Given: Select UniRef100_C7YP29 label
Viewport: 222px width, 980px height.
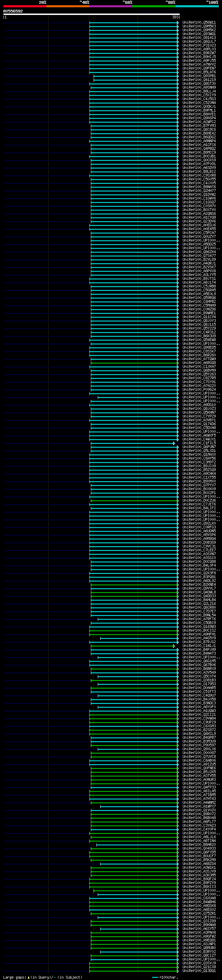Looking at the screenshot, I should click(199, 416).
